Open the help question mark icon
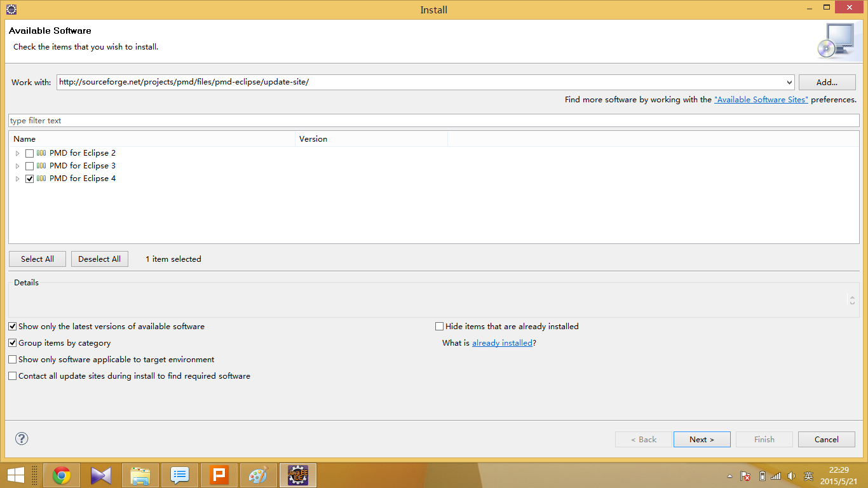The image size is (868, 488). 22,438
